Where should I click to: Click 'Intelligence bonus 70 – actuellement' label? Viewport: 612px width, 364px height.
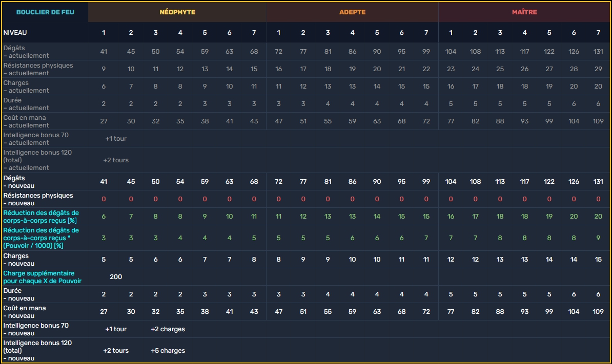[x=36, y=139]
